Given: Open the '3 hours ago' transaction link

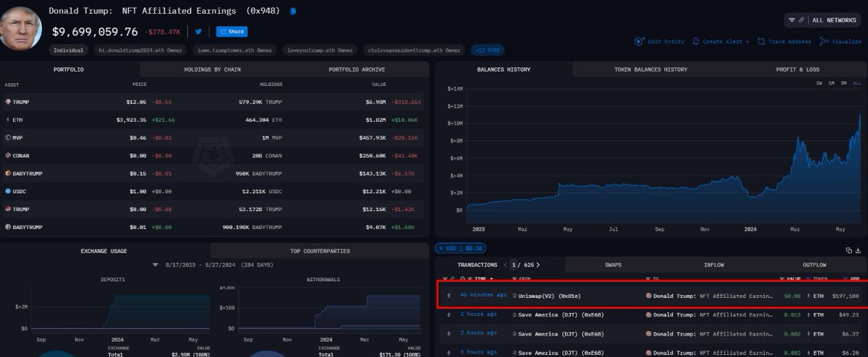Looking at the screenshot, I should [x=478, y=351].
